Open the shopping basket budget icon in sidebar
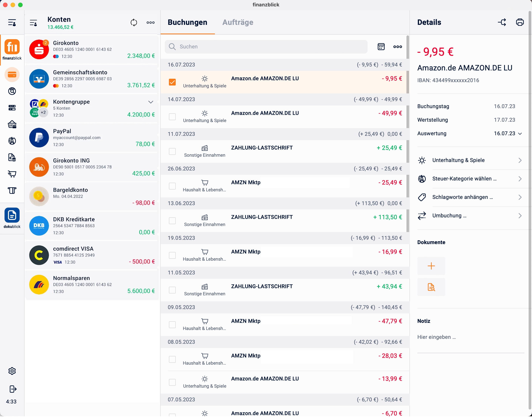The width and height of the screenshot is (532, 417). [x=12, y=124]
